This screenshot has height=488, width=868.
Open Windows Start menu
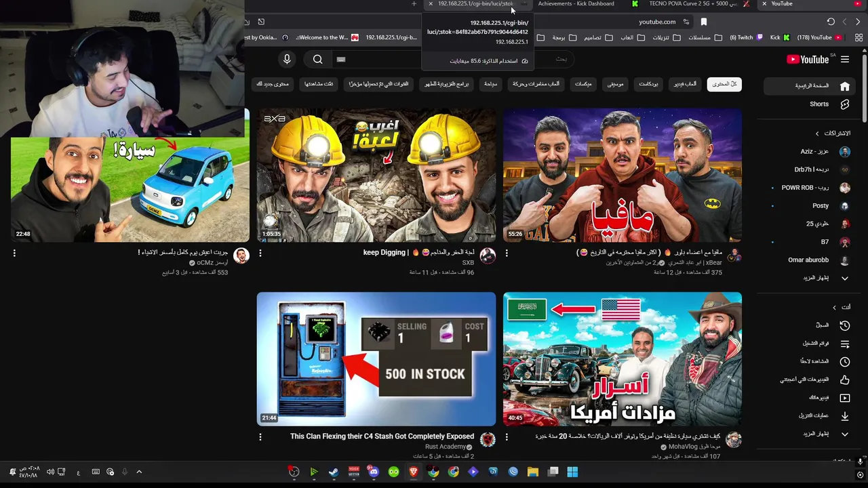[572, 472]
